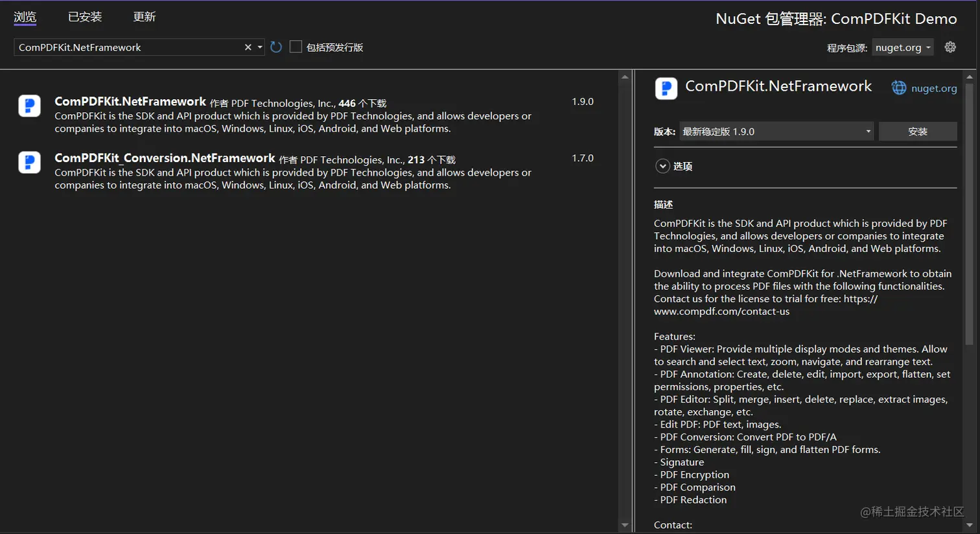The width and height of the screenshot is (980, 534).
Task: Click the 'NuGet 包管理器: ComPDFKit Demo' title
Action: tap(836, 19)
